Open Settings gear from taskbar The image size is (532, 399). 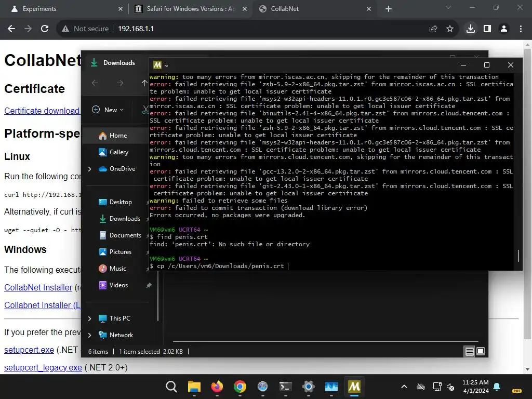click(x=309, y=387)
